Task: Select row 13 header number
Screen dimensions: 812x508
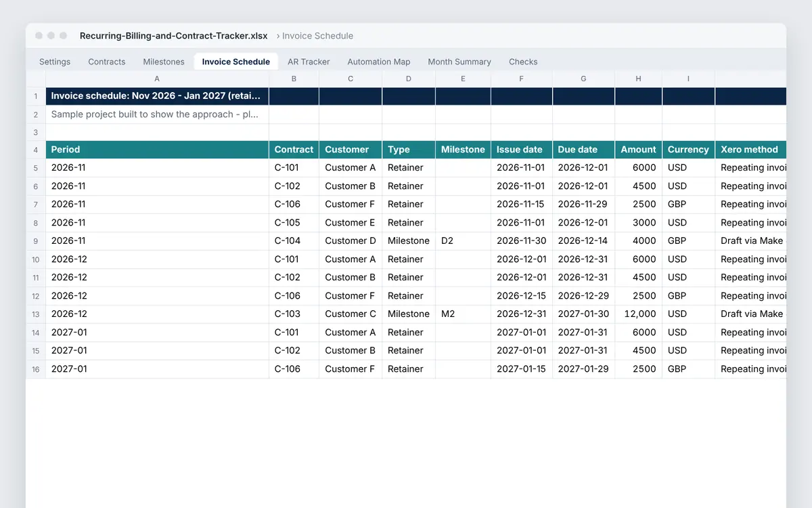Action: tap(36, 314)
